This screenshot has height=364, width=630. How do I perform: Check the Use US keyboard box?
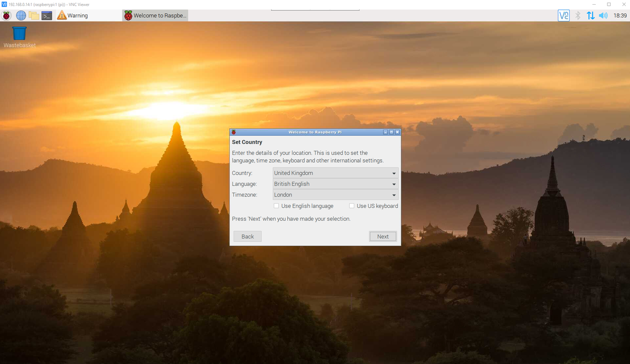pyautogui.click(x=352, y=206)
